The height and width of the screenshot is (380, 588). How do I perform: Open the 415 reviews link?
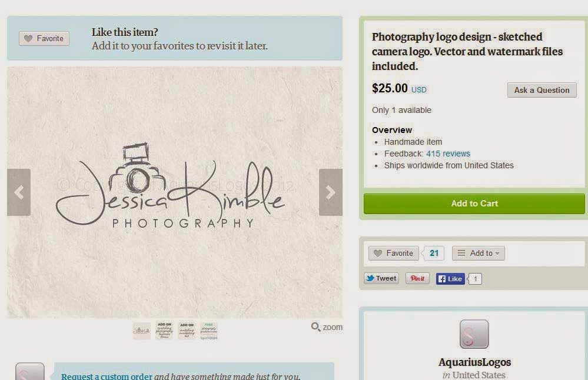[448, 154]
